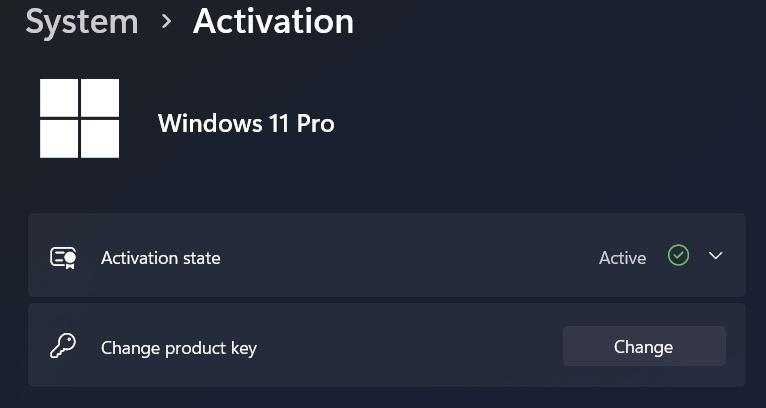Click the breadcrumb arrow after System
Screen dimensions: 766x408
coord(167,21)
